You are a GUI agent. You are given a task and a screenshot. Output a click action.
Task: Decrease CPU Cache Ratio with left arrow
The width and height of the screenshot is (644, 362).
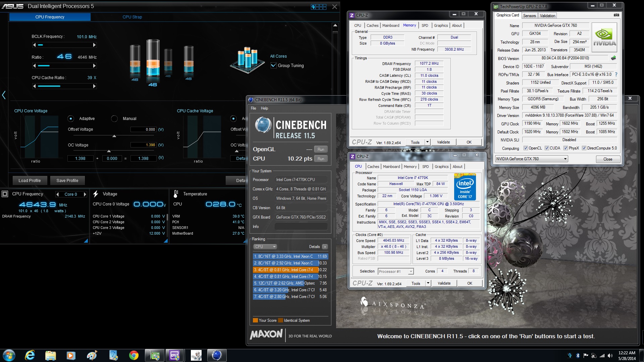point(34,86)
